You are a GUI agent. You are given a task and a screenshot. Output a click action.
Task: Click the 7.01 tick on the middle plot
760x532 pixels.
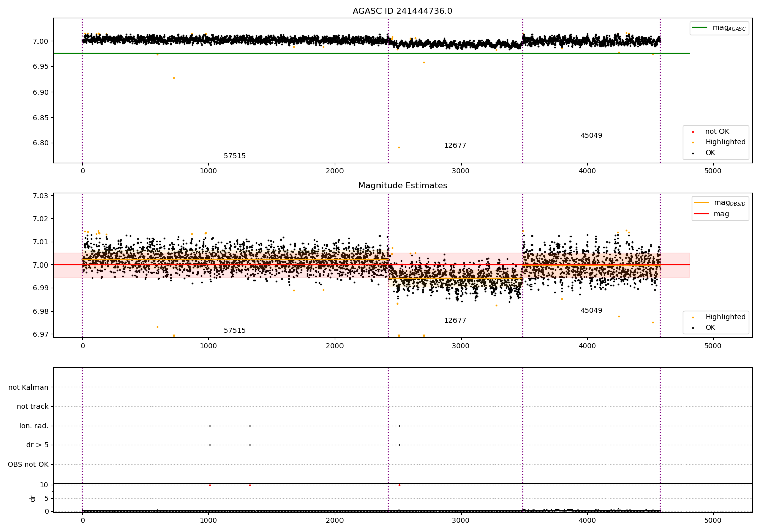tap(40, 242)
